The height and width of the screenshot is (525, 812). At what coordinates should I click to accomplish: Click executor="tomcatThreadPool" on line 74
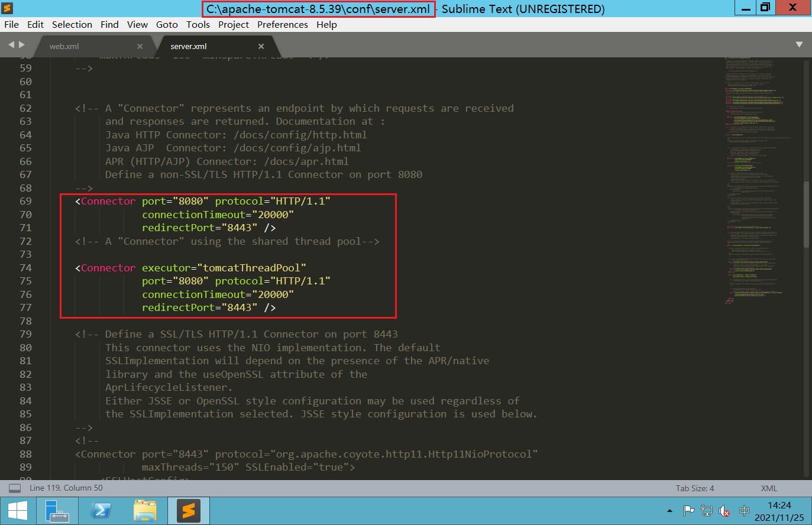[224, 268]
